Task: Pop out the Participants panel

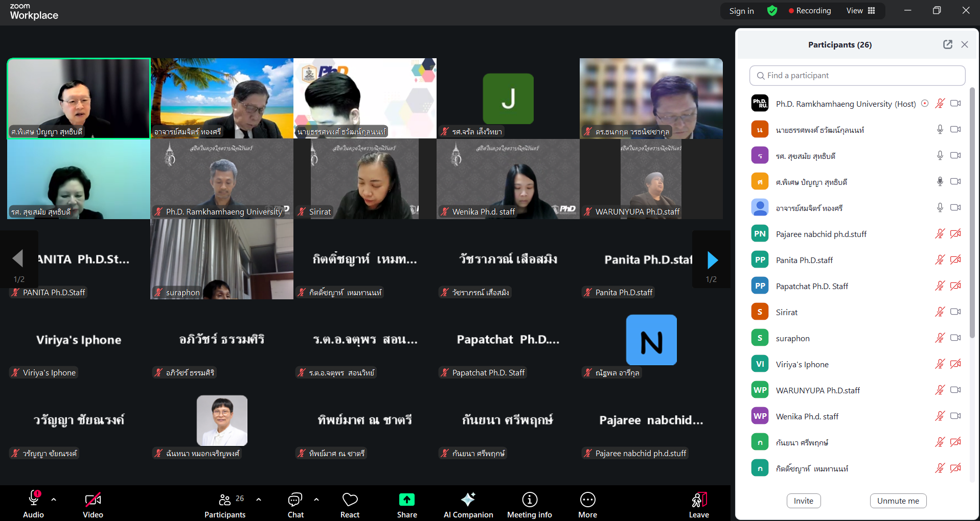Action: (948, 44)
